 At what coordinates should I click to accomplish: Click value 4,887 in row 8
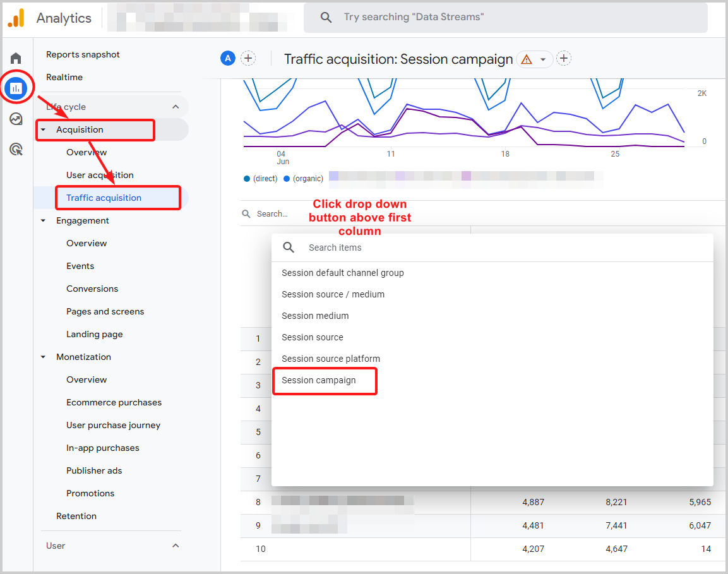[533, 503]
